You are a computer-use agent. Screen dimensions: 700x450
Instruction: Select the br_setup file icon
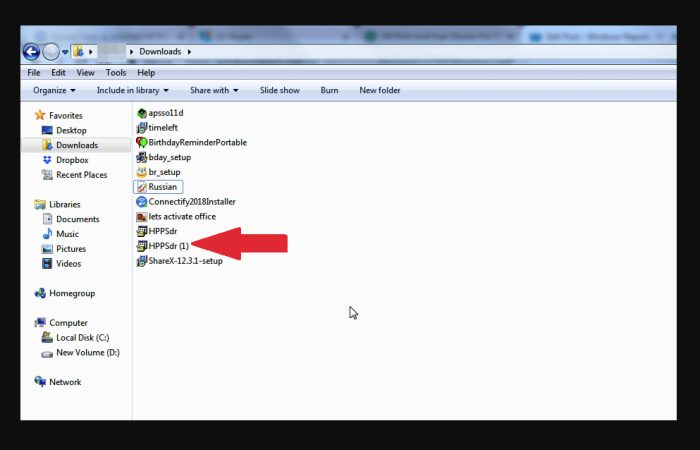pyautogui.click(x=142, y=172)
